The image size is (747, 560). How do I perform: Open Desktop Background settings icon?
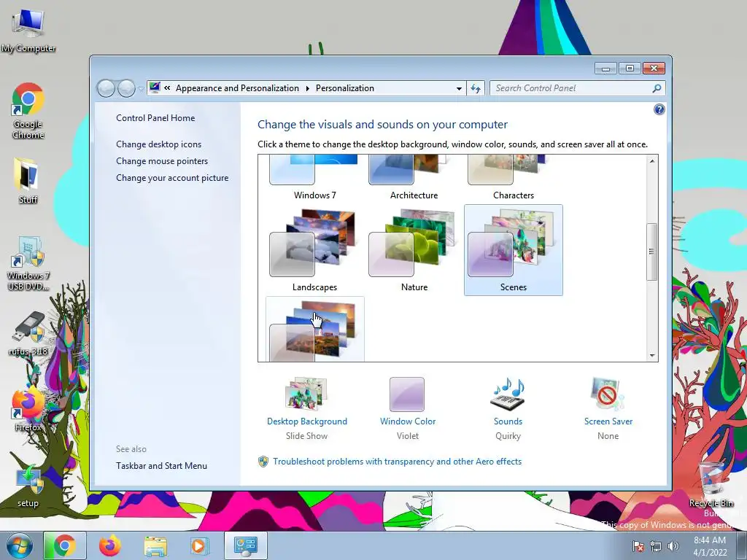[306, 394]
